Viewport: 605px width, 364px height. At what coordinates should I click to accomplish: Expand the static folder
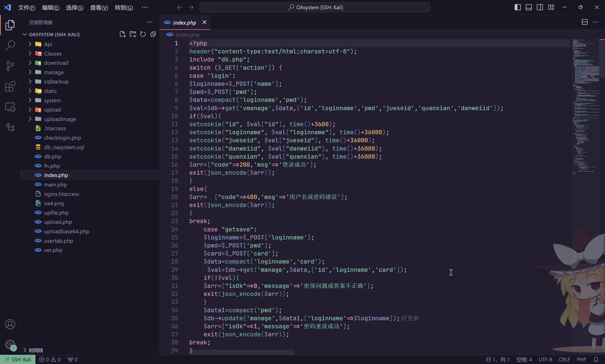click(x=90, y=91)
